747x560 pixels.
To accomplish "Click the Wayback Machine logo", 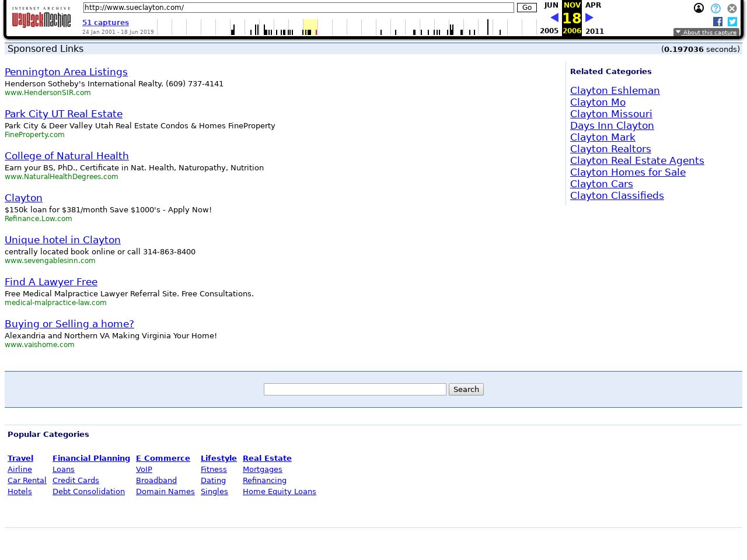I will point(41,18).
